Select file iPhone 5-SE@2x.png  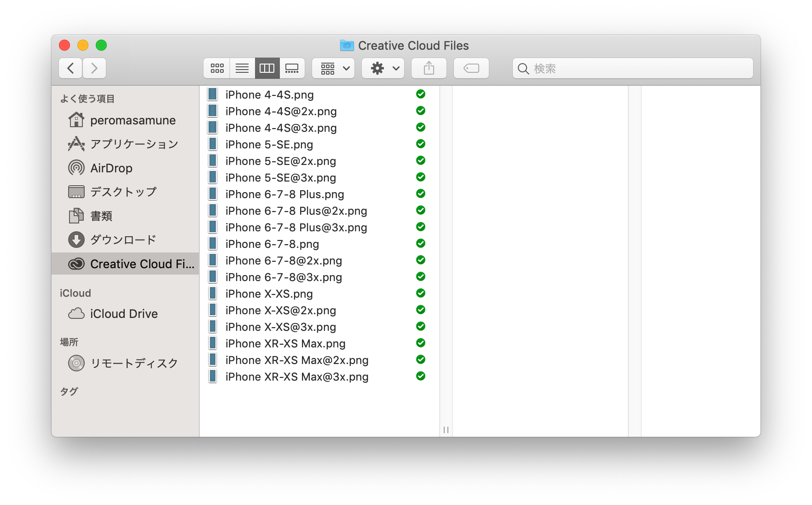[320, 161]
